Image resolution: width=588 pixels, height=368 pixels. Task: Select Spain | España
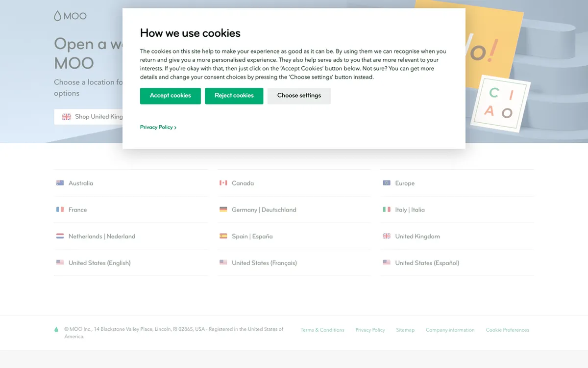(x=252, y=236)
